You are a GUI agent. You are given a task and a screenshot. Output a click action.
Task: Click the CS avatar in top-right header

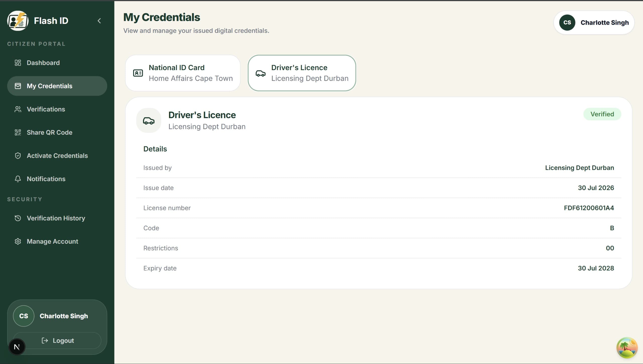click(x=567, y=23)
